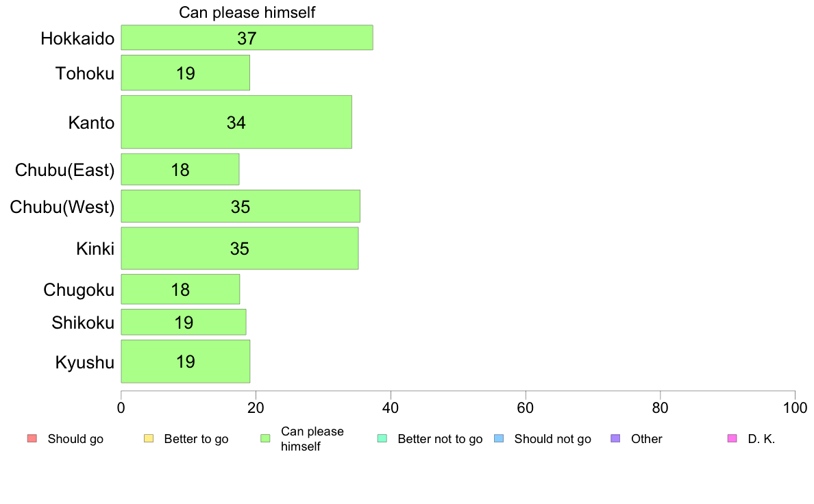
Task: Click the yellow Better to go swatch
Action: point(149,439)
